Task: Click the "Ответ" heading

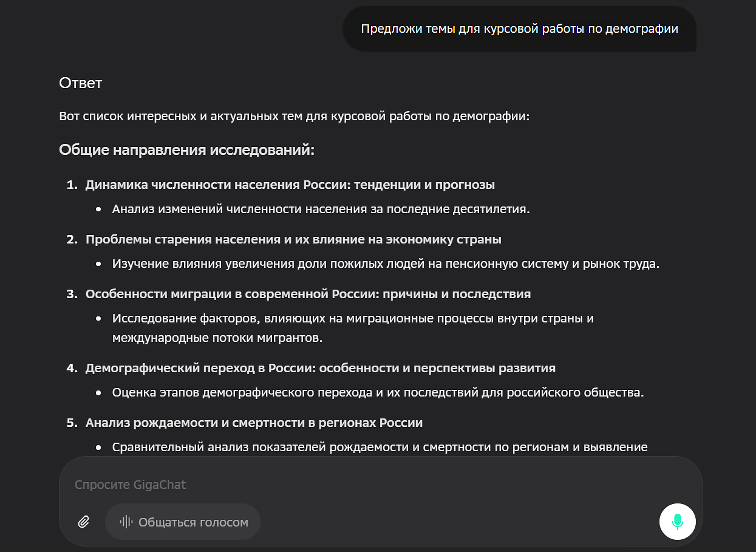Action: tap(79, 83)
